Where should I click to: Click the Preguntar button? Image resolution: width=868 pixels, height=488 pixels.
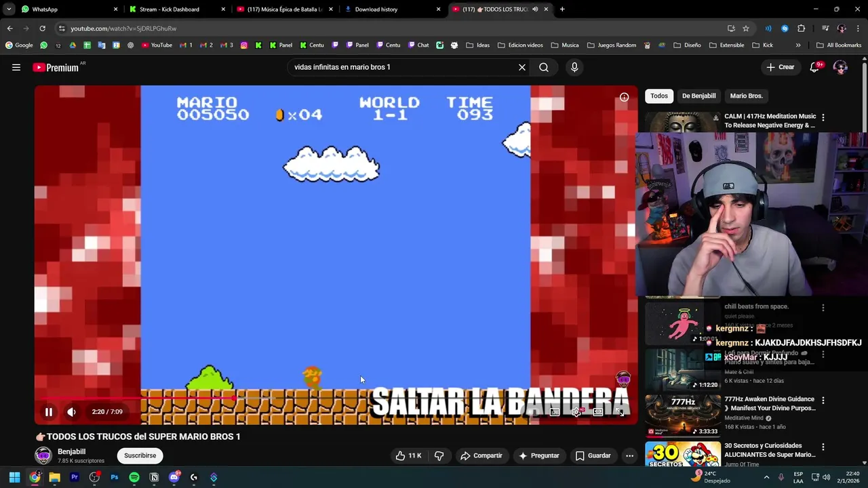(x=538, y=455)
